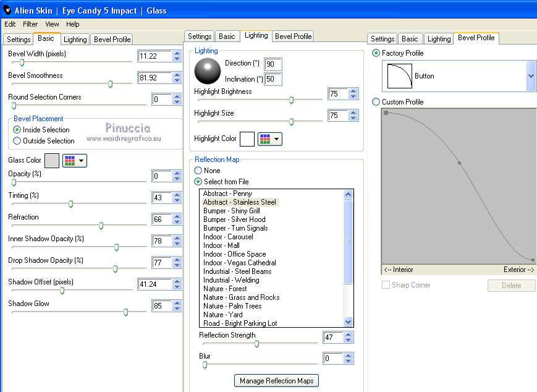Open the Glass Color palette grid icon
537x392 pixels.
point(69,161)
